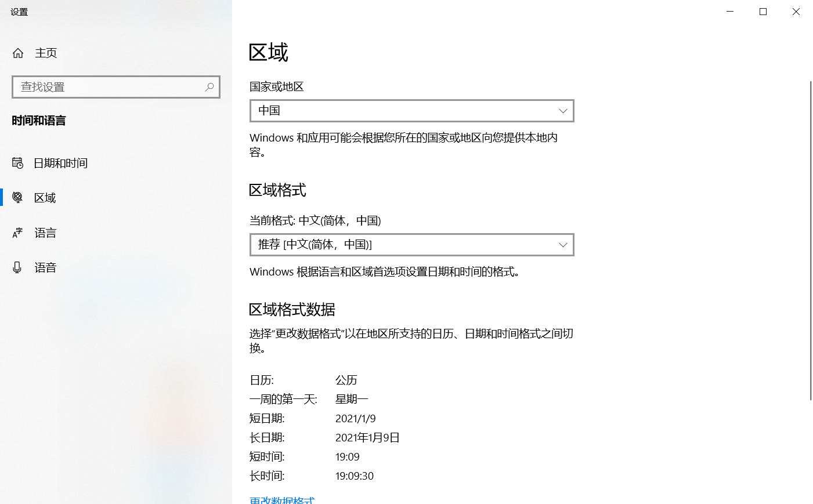
Task: Minimize the 设置 window
Action: click(x=730, y=12)
